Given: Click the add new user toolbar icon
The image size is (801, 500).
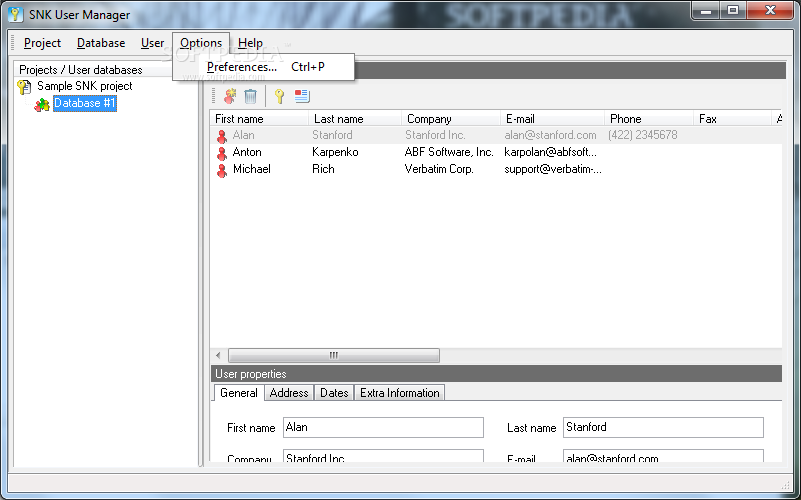Looking at the screenshot, I should (230, 96).
